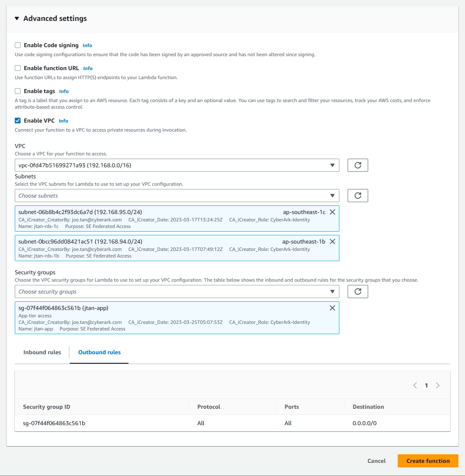This screenshot has width=465, height=476.
Task: Select page 1 in pagination
Action: click(426, 385)
